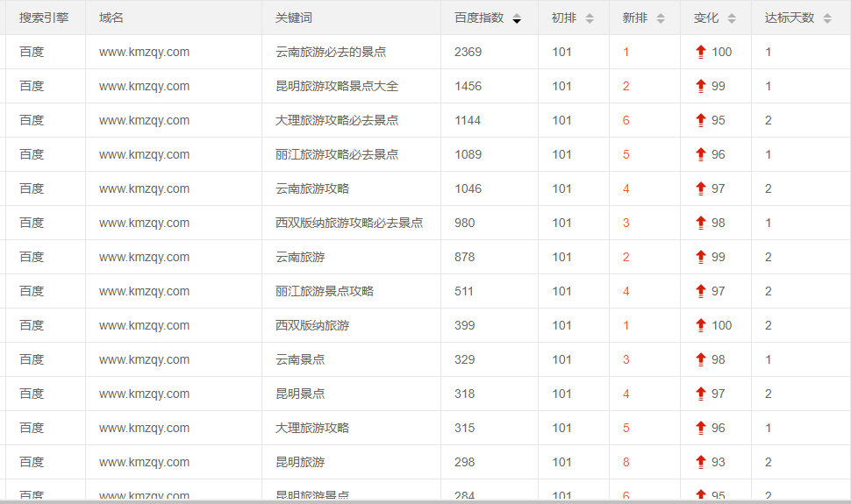Click red up arrow in 云南旅游必去的景点 row

click(x=700, y=53)
